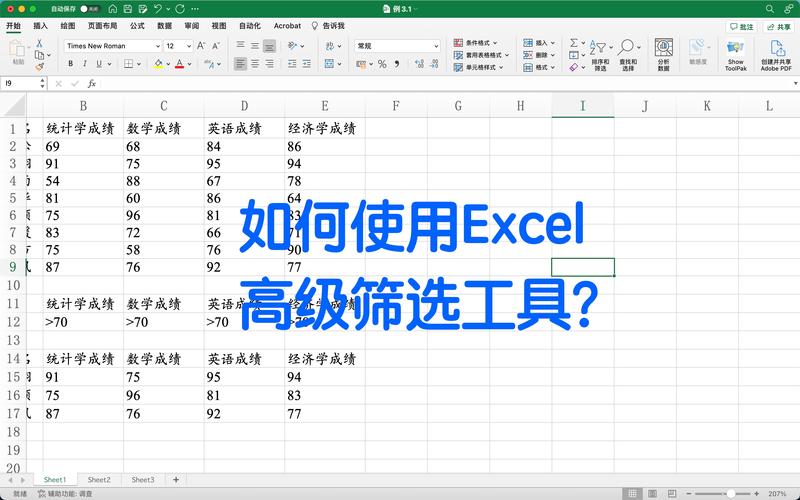Toggle Italic formatting
The width and height of the screenshot is (800, 500).
85,64
